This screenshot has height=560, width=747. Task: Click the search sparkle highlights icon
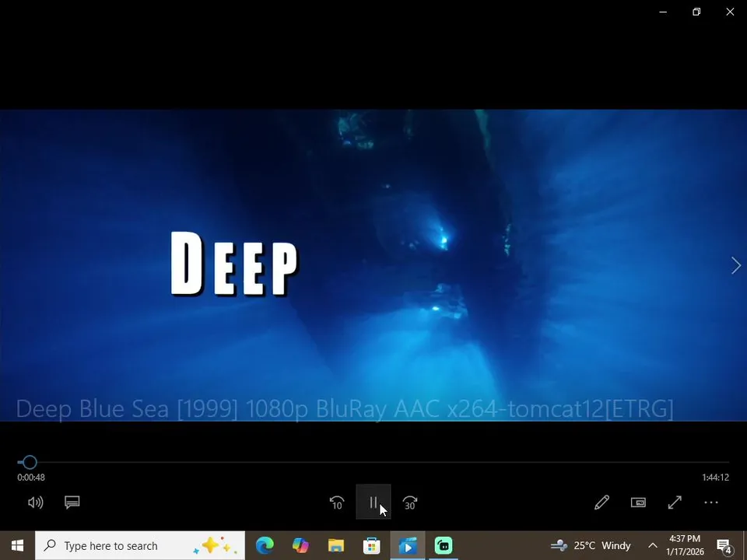pos(216,546)
